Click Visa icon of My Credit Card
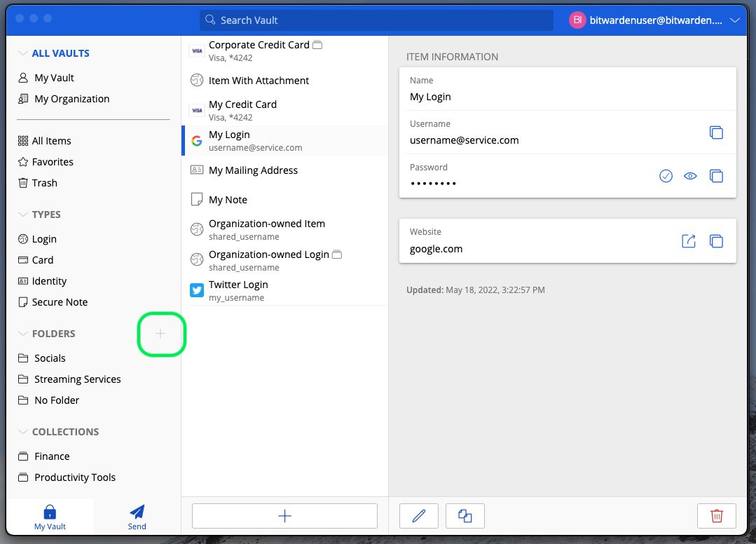Image resolution: width=756 pixels, height=544 pixels. tap(197, 111)
